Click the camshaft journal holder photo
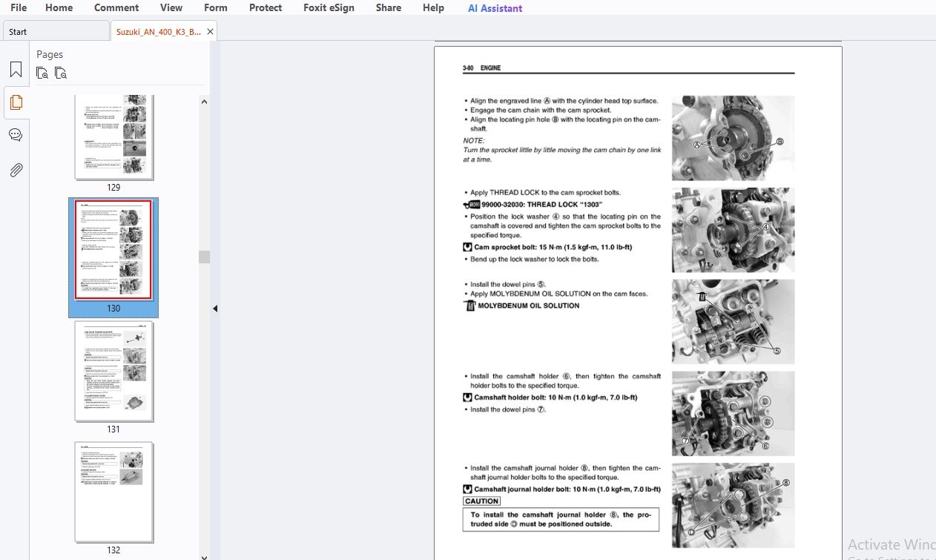Viewport: 936px width, 560px height. click(x=733, y=506)
